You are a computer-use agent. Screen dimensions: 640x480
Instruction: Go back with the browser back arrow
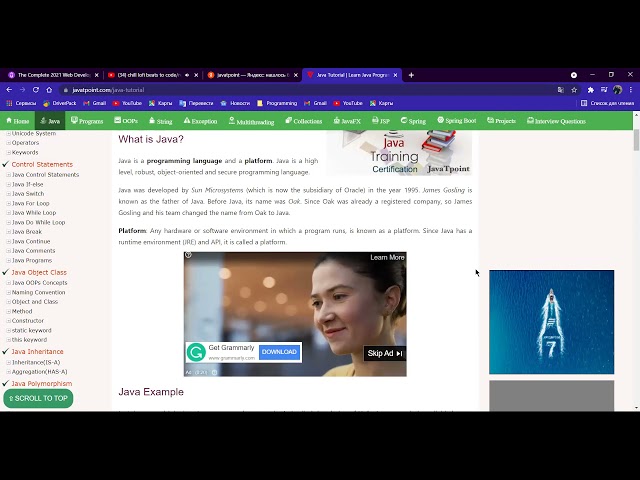(9, 90)
